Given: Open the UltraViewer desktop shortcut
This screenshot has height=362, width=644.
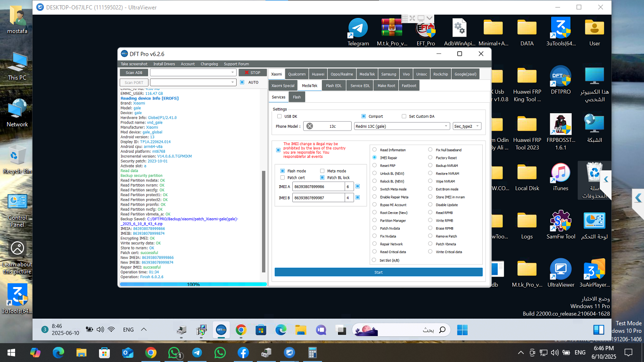Looking at the screenshot, I should point(561,273).
